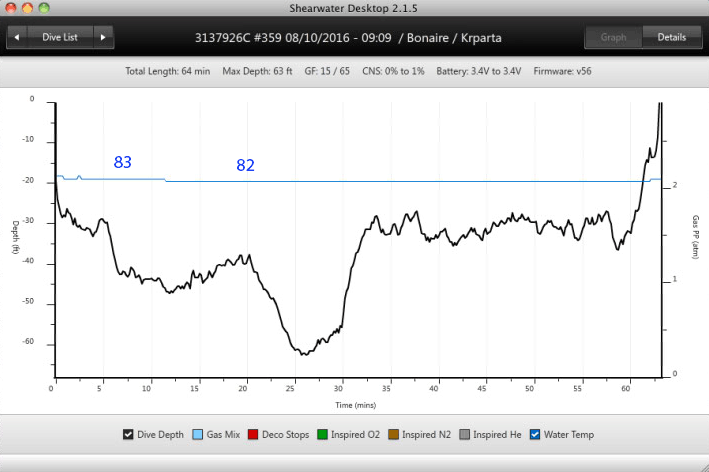This screenshot has width=709, height=472.
Task: Click the 82 temperature label on graph
Action: coord(246,166)
